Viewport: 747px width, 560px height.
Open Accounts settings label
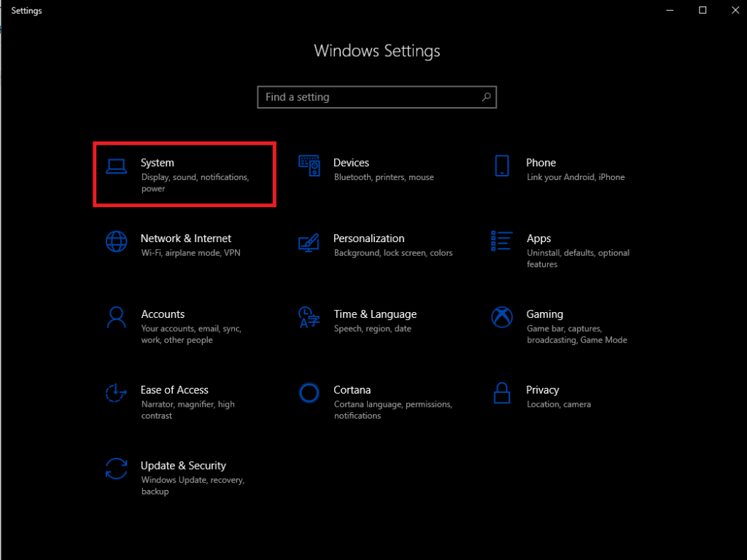click(x=163, y=314)
